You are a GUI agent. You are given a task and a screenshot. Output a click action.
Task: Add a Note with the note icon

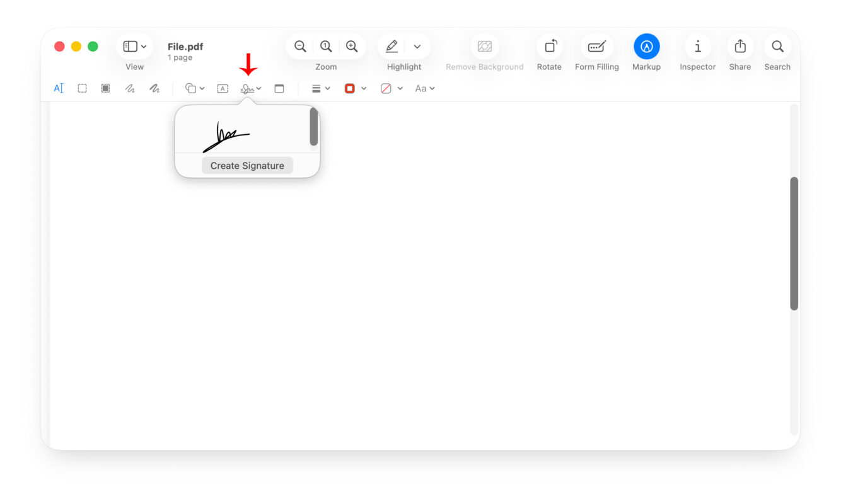[279, 89]
